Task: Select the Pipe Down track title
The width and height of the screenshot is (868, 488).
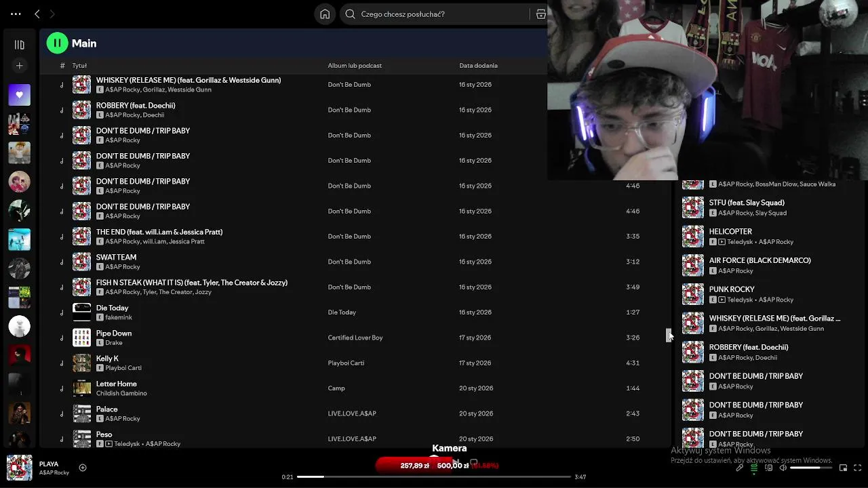Action: tap(114, 333)
